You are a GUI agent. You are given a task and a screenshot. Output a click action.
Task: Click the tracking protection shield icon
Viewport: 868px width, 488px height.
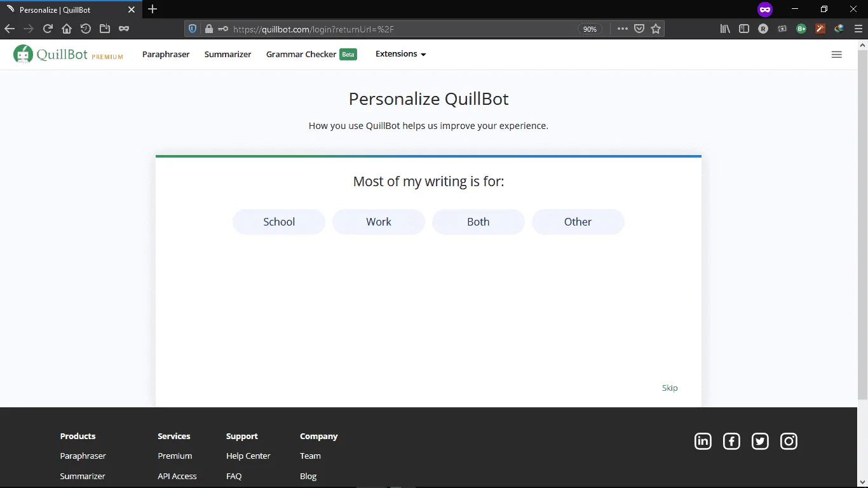click(x=193, y=29)
